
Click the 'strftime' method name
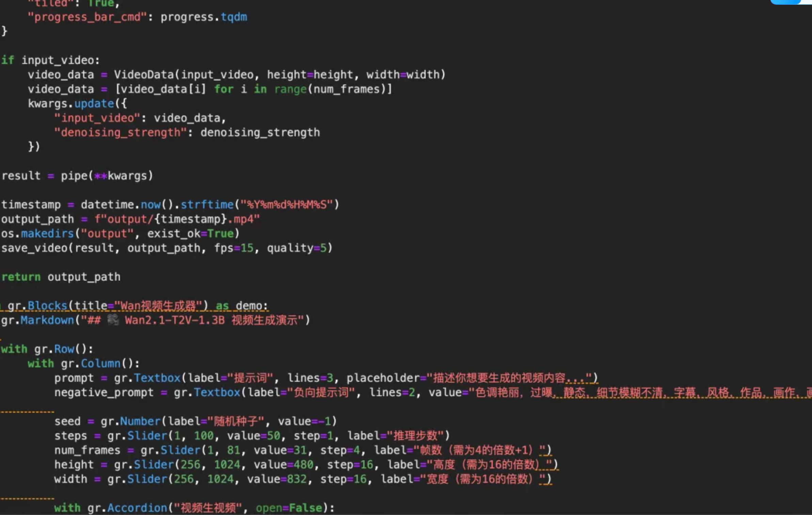[207, 205]
